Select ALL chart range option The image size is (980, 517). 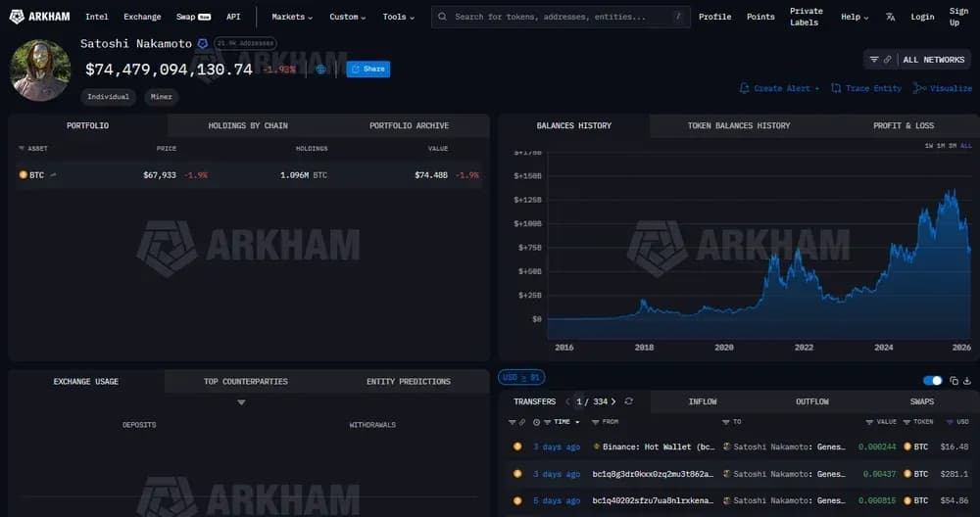pyautogui.click(x=966, y=146)
